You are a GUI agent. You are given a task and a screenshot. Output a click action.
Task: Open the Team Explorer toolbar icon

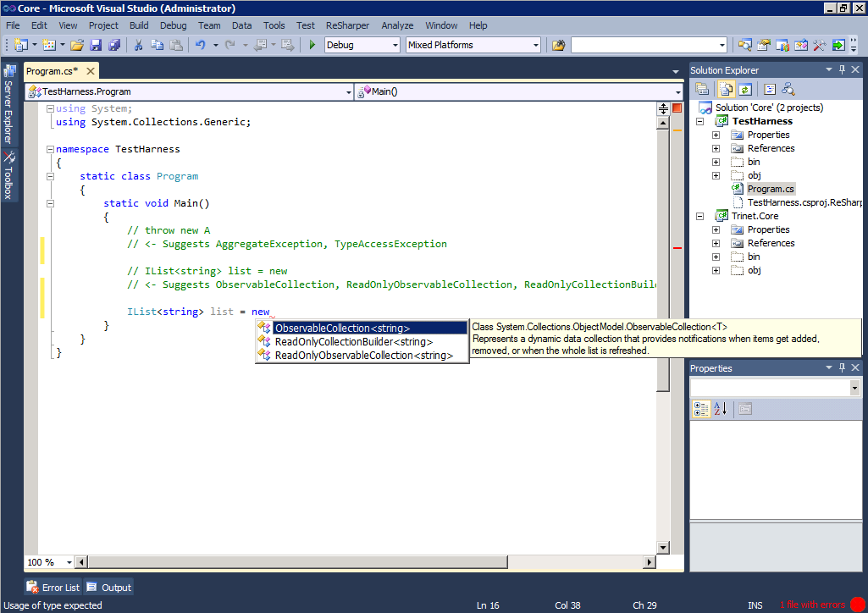782,45
